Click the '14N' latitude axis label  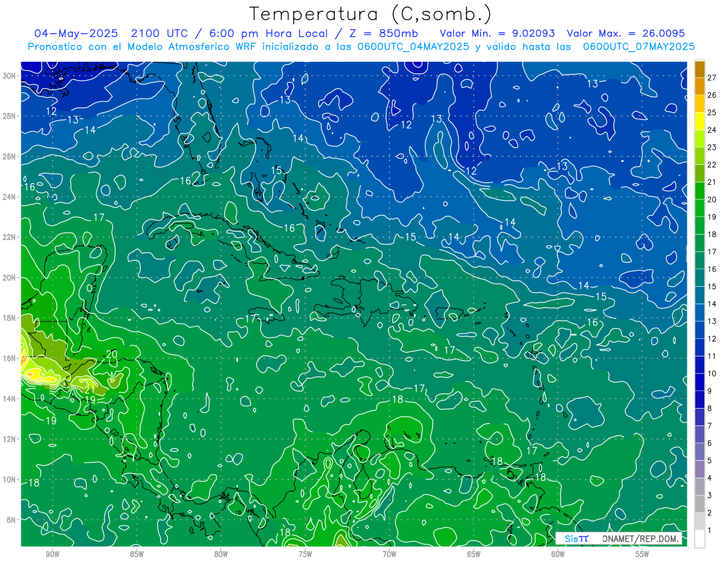(x=10, y=398)
